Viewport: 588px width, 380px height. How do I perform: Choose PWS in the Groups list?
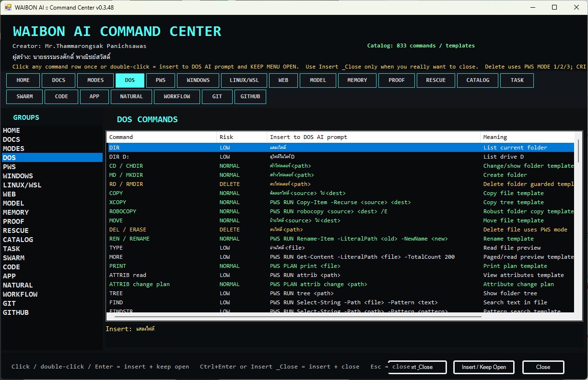pyautogui.click(x=52, y=167)
